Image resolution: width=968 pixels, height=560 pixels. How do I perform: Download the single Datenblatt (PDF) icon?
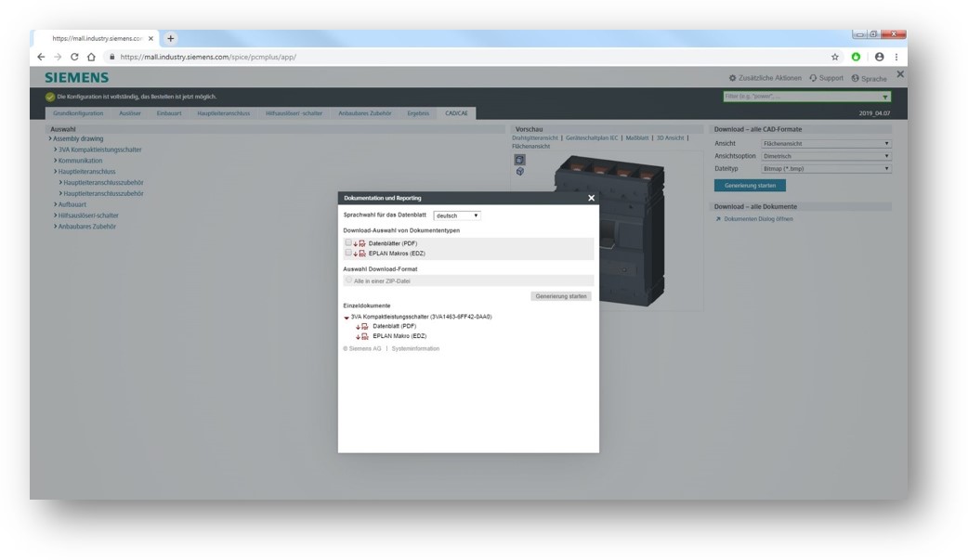point(362,327)
